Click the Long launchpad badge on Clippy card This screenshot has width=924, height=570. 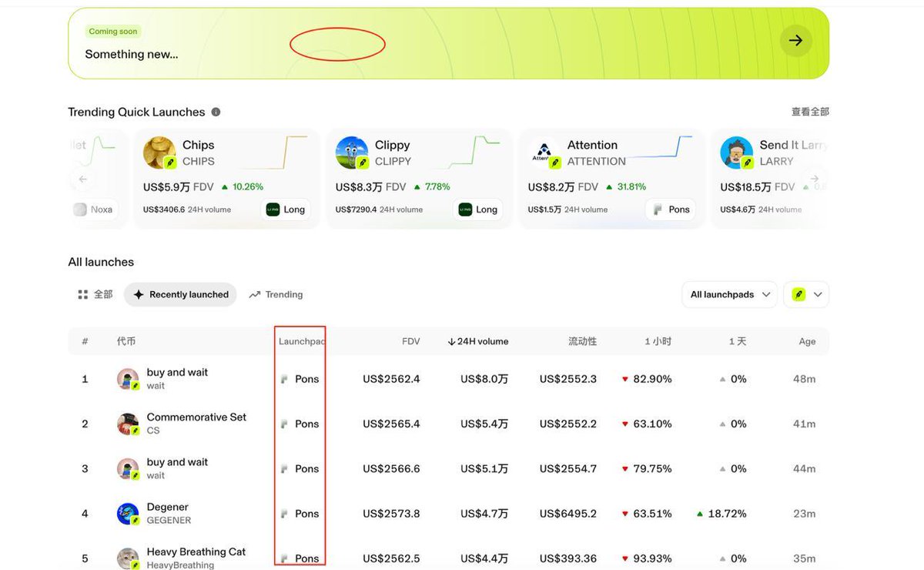pos(478,210)
